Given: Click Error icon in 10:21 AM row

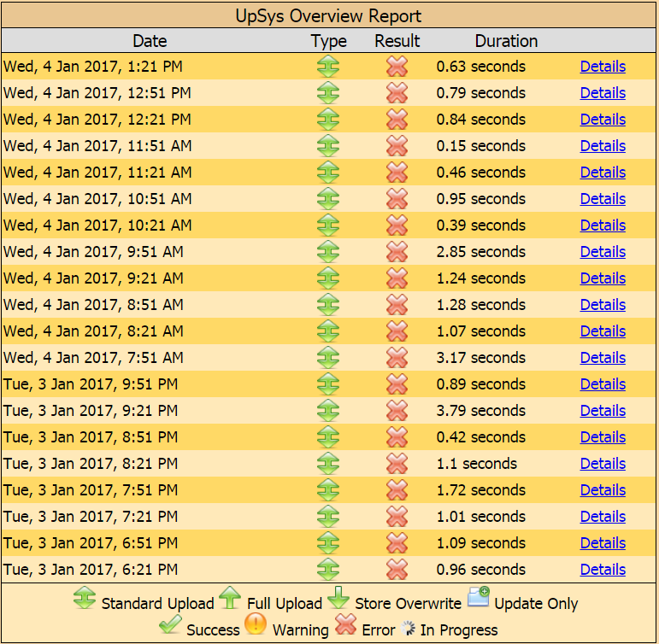Looking at the screenshot, I should point(397,225).
